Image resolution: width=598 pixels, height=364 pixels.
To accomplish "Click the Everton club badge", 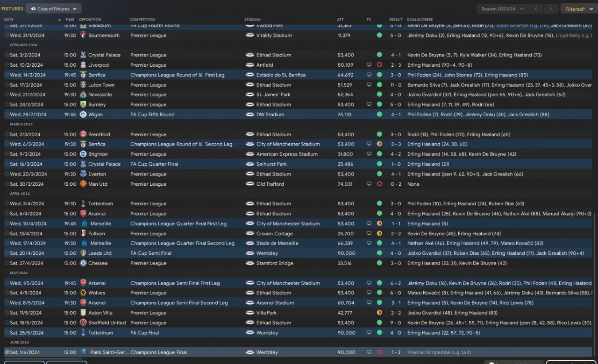I will pyautogui.click(x=83, y=174).
